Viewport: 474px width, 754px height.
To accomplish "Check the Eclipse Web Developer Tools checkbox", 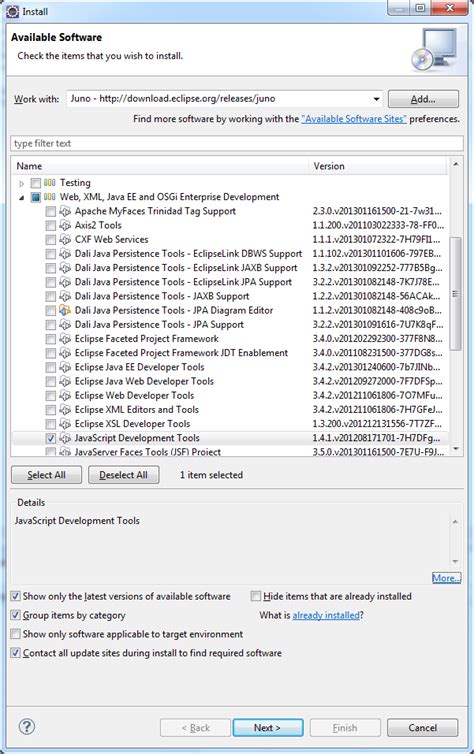I will point(50,396).
